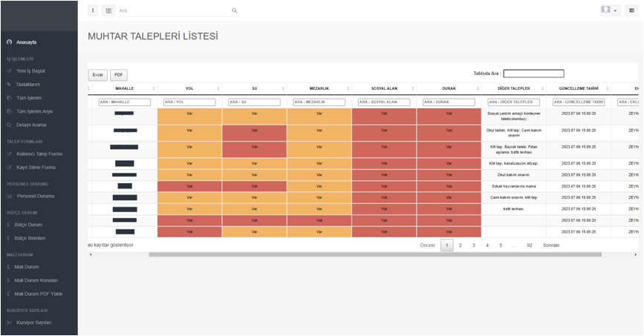Screen dimensions: 644x336
Task: Click Sonraki to go to next page
Action: click(x=551, y=246)
